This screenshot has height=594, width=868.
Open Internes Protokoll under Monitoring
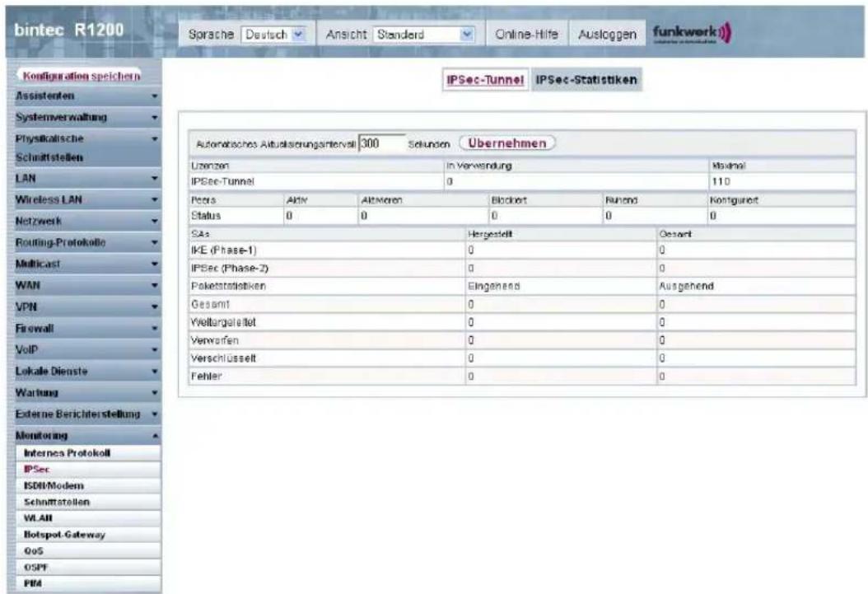89,453
